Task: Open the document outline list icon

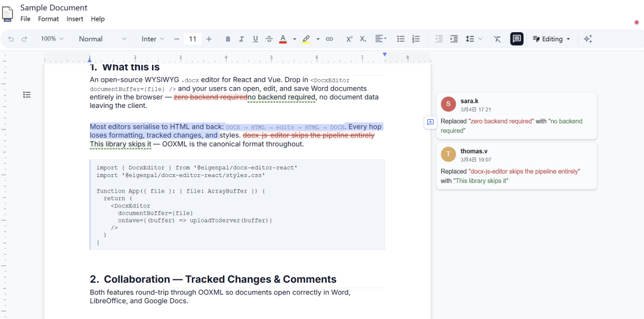Action: coord(27,95)
